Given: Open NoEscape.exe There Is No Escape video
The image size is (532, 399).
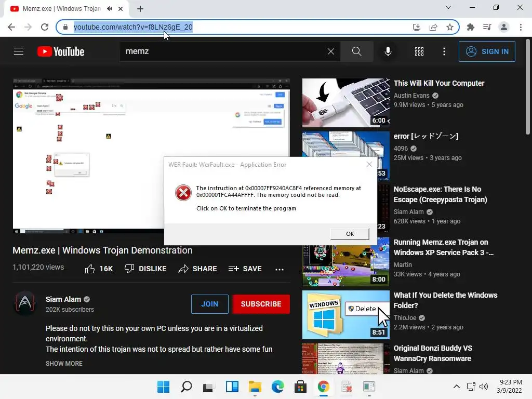Looking at the screenshot, I should coord(441,194).
